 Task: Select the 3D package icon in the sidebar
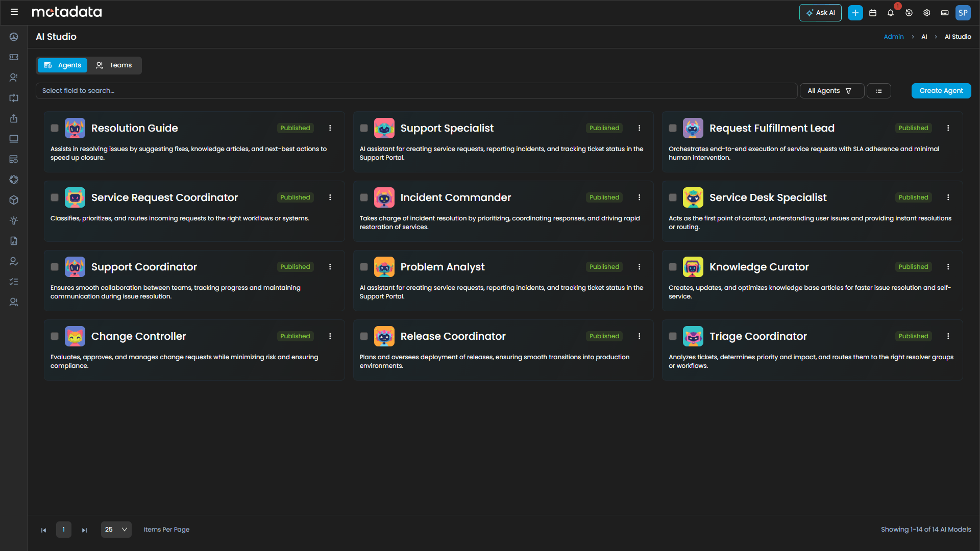coord(14,200)
